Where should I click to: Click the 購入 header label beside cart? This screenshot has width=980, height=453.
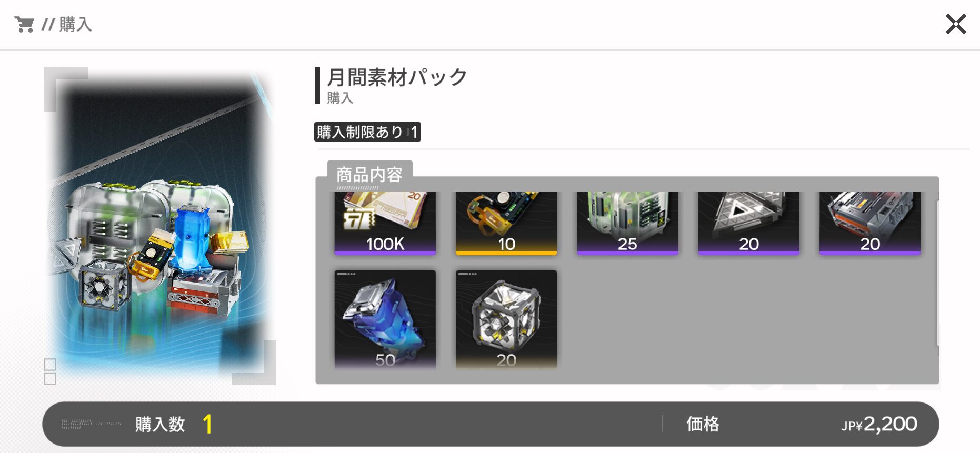(75, 24)
